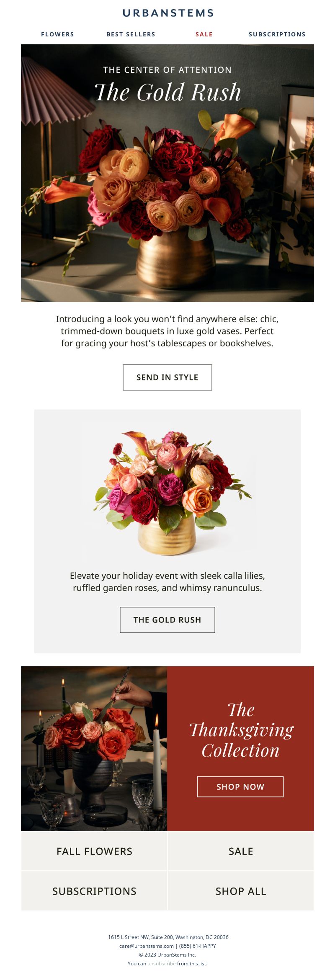Click the Send In Style button
The height and width of the screenshot is (980, 335).
[167, 377]
